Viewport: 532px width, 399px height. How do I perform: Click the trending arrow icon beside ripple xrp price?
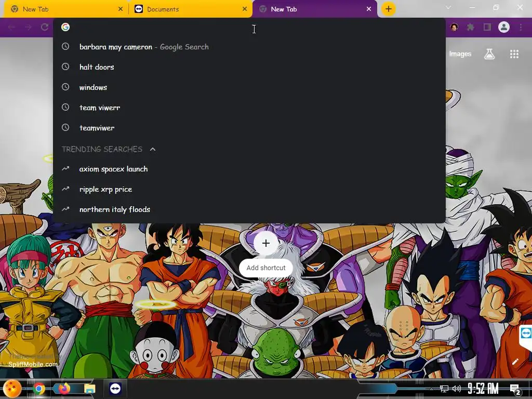(x=65, y=189)
